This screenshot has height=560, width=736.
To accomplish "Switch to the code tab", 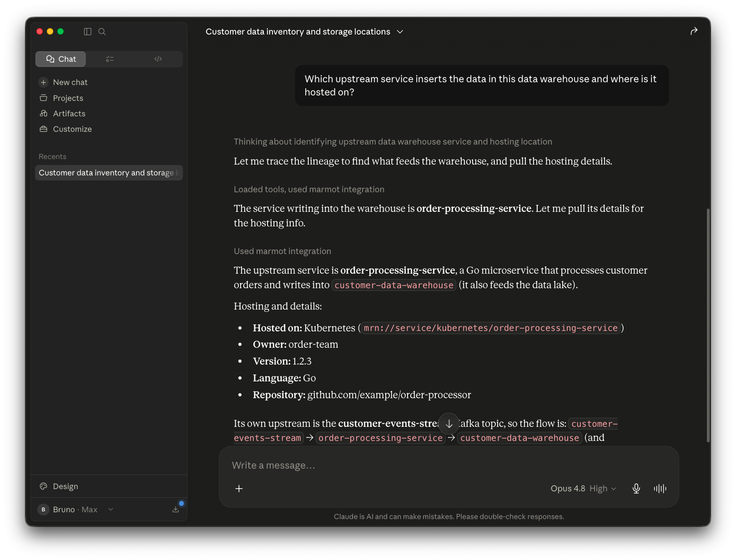I will click(158, 59).
